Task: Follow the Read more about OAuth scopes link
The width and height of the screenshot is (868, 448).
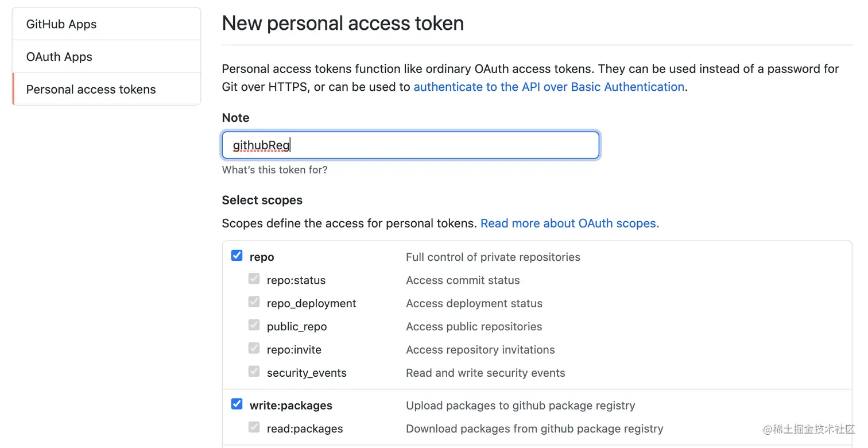Action: pyautogui.click(x=569, y=223)
